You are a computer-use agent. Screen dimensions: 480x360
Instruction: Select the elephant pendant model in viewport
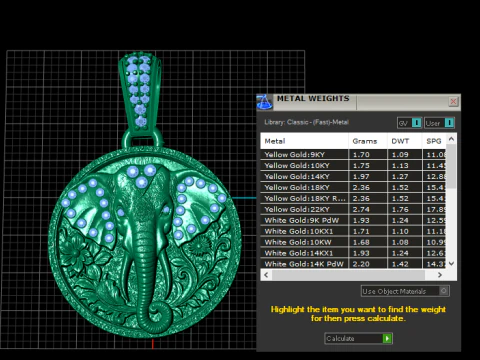click(145, 242)
